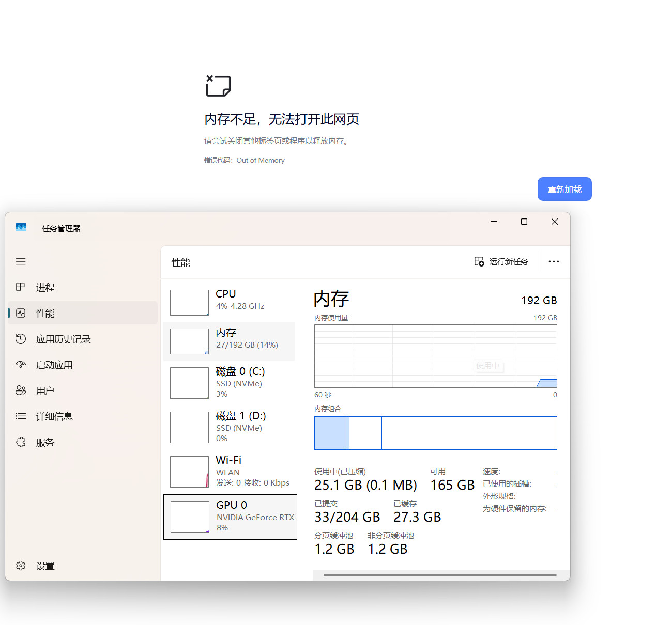This screenshot has height=625, width=672.
Task: Click the 运行新任务 button
Action: coord(501,261)
